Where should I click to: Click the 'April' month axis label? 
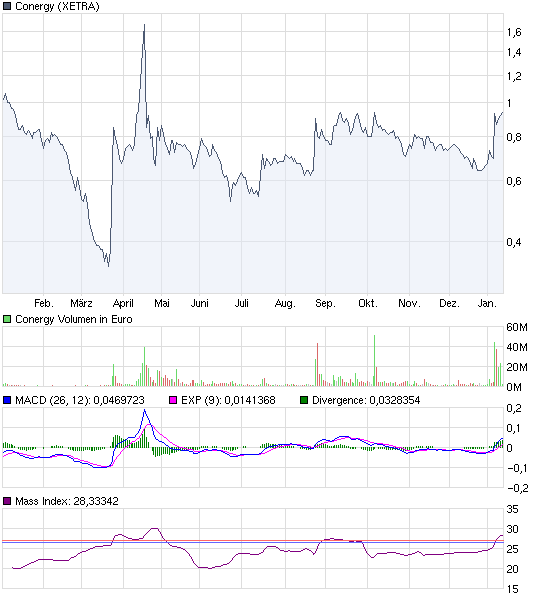(x=123, y=303)
